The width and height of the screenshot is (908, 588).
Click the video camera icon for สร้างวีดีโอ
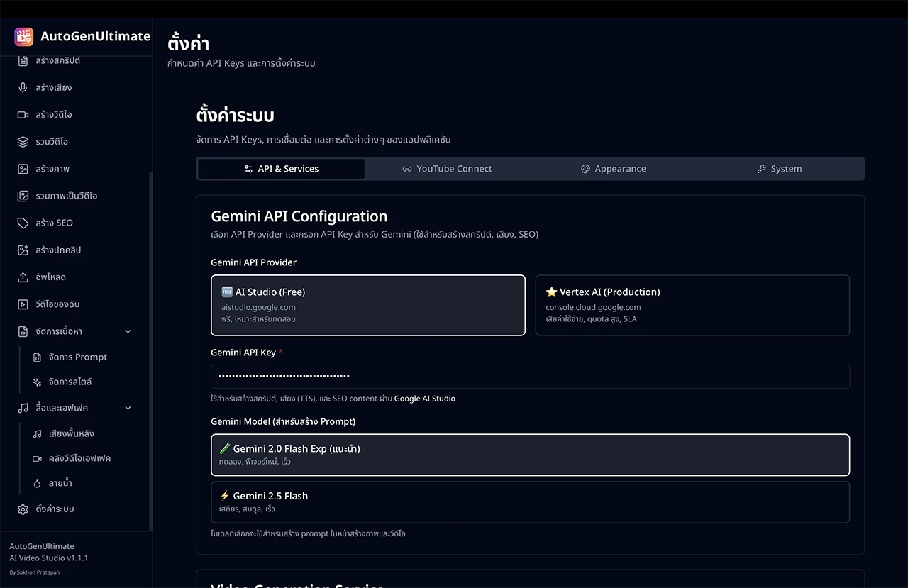click(23, 115)
